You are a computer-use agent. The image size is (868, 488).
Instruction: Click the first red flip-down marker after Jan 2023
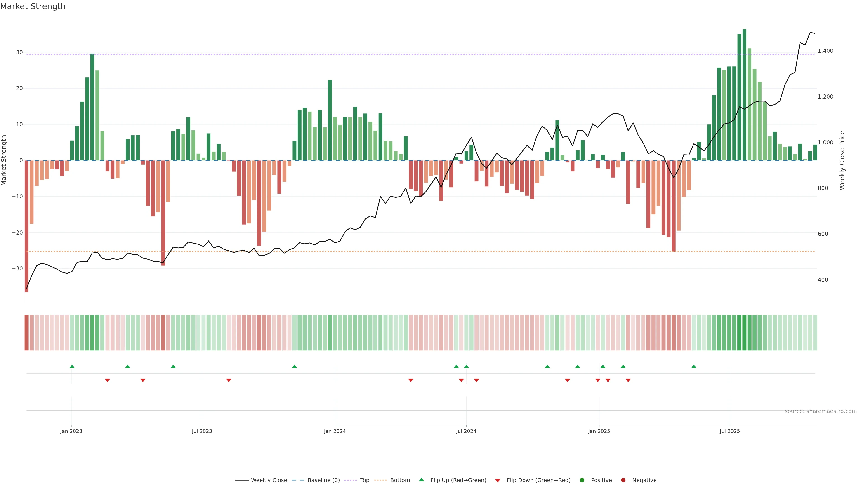click(x=107, y=380)
